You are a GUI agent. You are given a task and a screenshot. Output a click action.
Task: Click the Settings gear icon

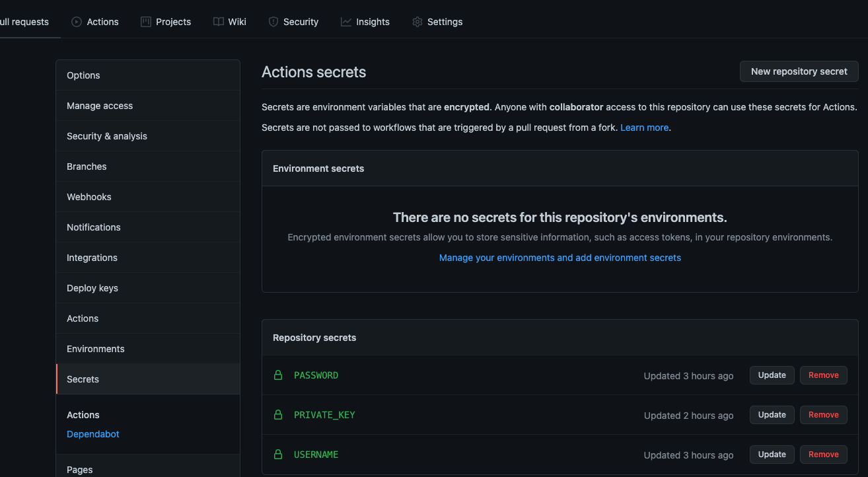(x=417, y=22)
